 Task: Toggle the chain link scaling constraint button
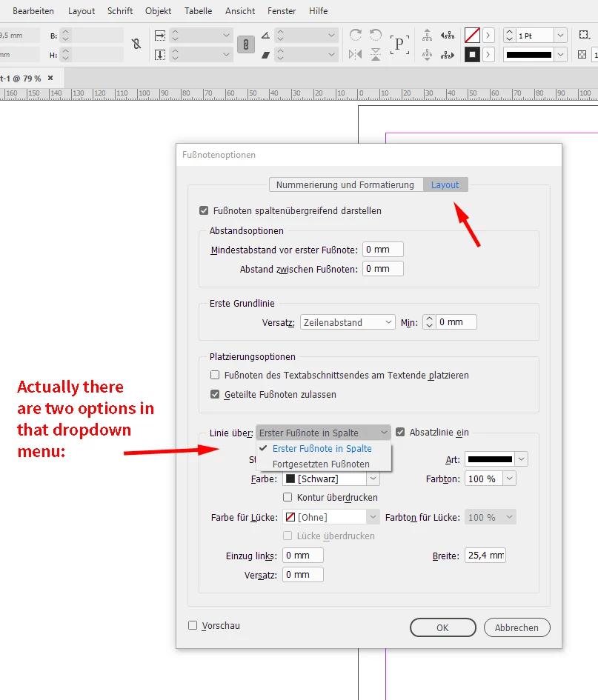click(x=245, y=44)
